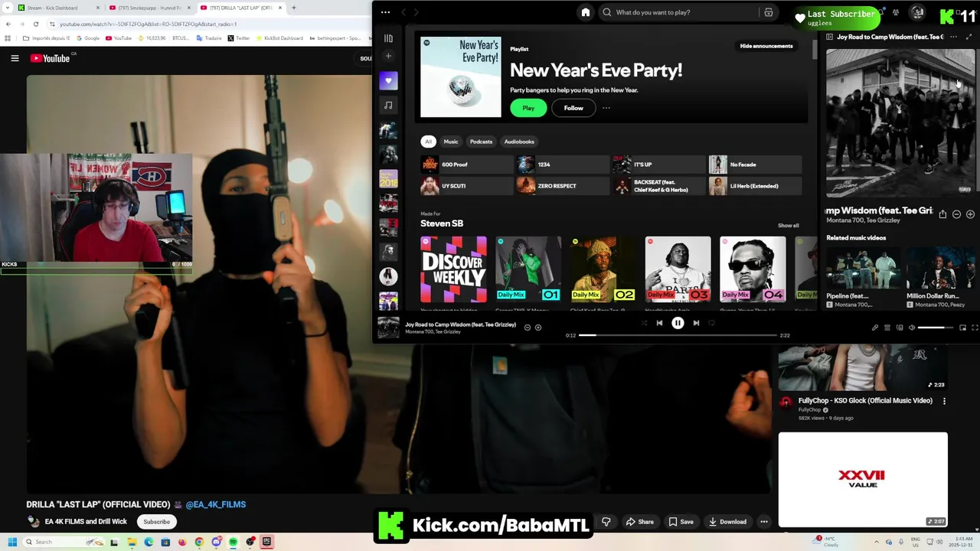980x551 pixels.
Task: Open more options in Now Playing header
Action: (953, 37)
